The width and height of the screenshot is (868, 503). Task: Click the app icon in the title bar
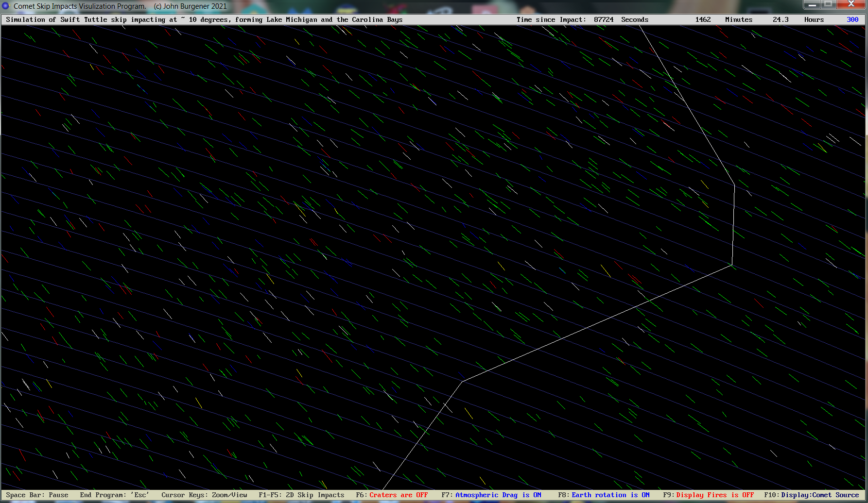click(6, 6)
